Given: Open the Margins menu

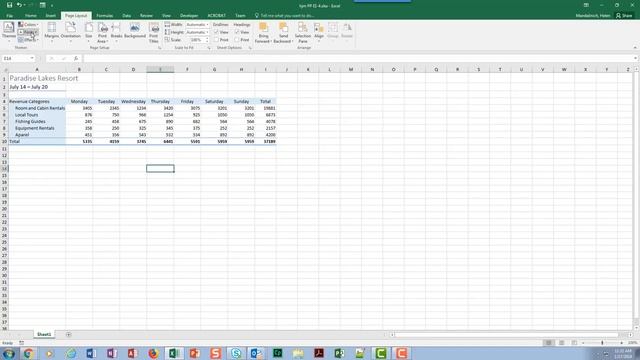Looking at the screenshot, I should 51,32.
